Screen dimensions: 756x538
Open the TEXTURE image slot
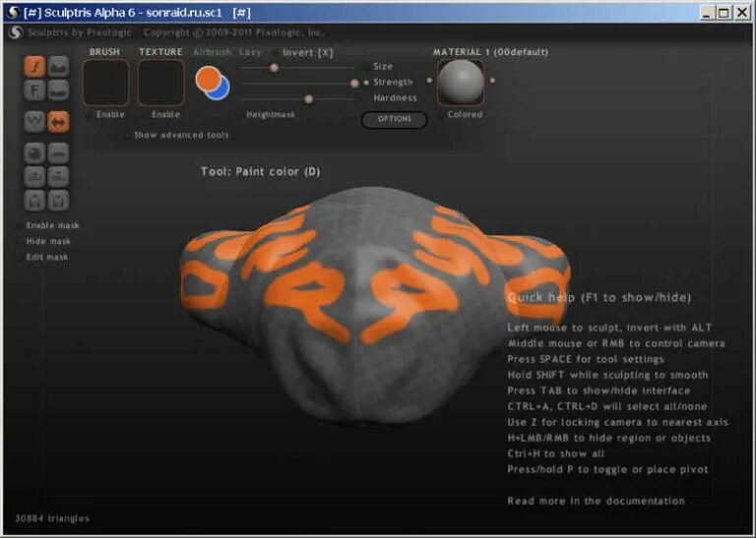(x=161, y=83)
